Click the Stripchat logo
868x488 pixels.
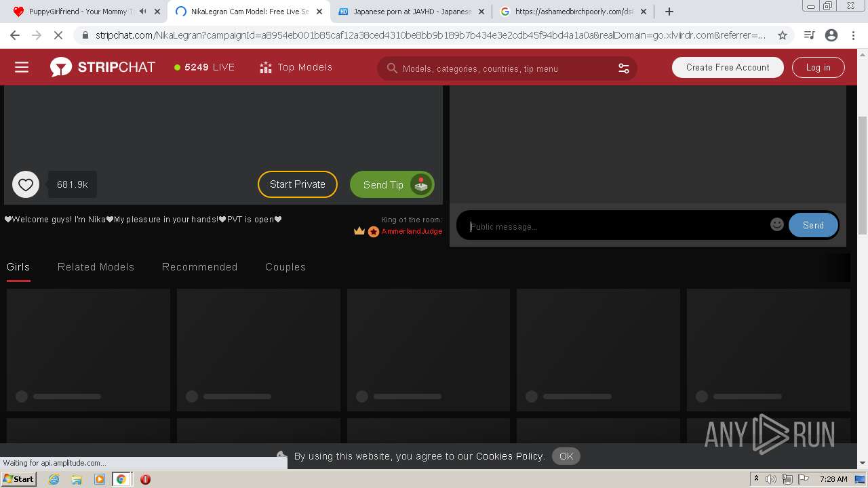102,67
